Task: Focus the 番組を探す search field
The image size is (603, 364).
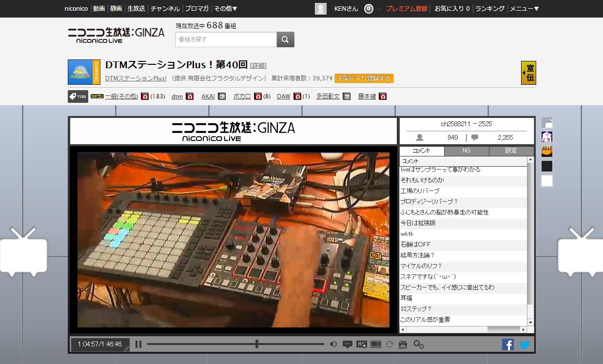Action: point(226,39)
